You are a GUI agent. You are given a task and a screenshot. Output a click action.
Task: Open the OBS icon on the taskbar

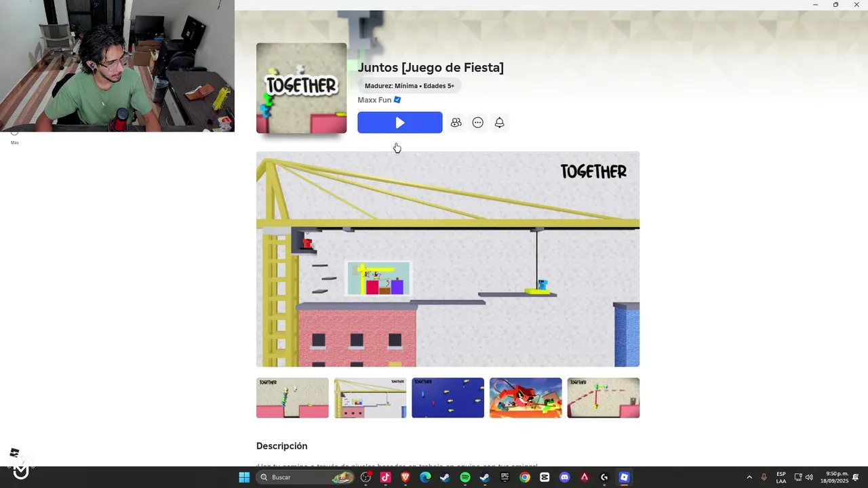(366, 477)
